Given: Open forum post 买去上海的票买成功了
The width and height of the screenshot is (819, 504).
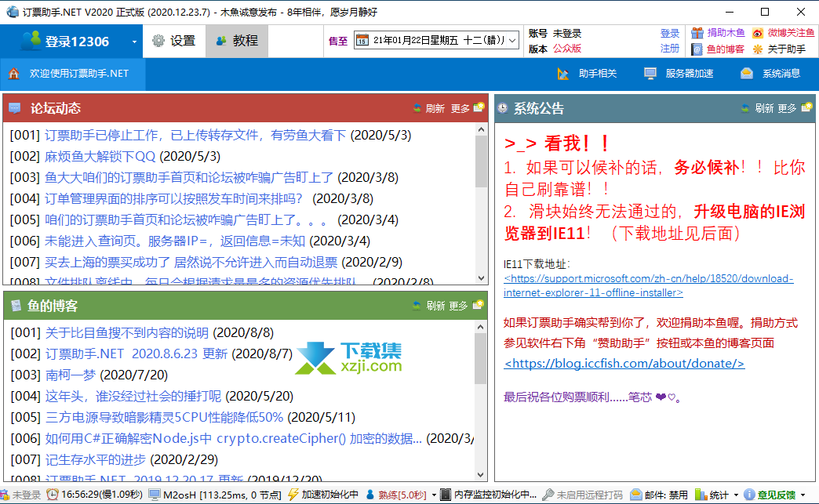Looking at the screenshot, I should (x=191, y=262).
